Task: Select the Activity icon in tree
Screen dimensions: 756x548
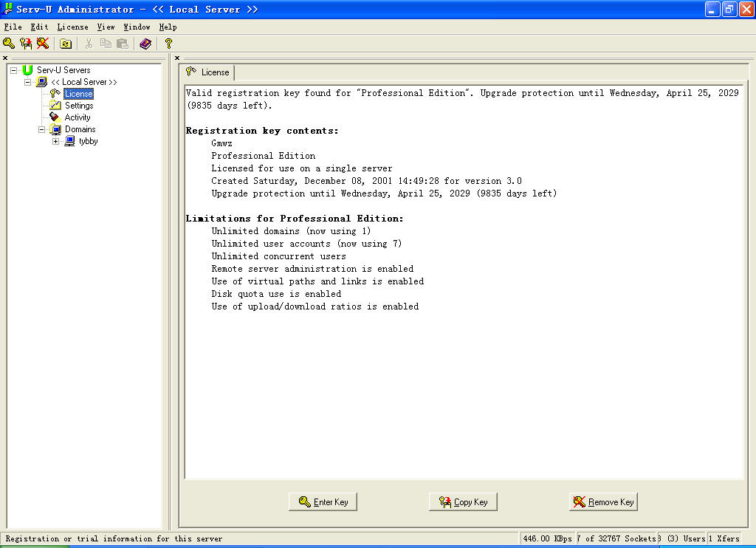Action: tap(55, 117)
